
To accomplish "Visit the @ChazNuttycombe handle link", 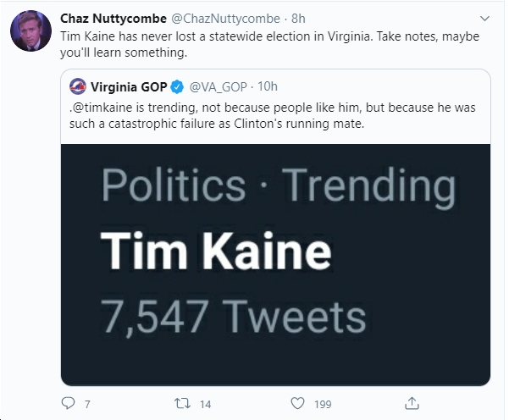I will pyautogui.click(x=225, y=19).
